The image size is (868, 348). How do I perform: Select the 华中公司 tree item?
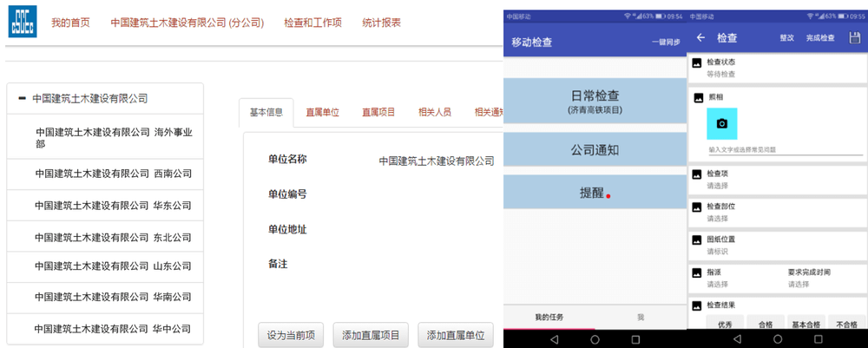click(x=105, y=329)
